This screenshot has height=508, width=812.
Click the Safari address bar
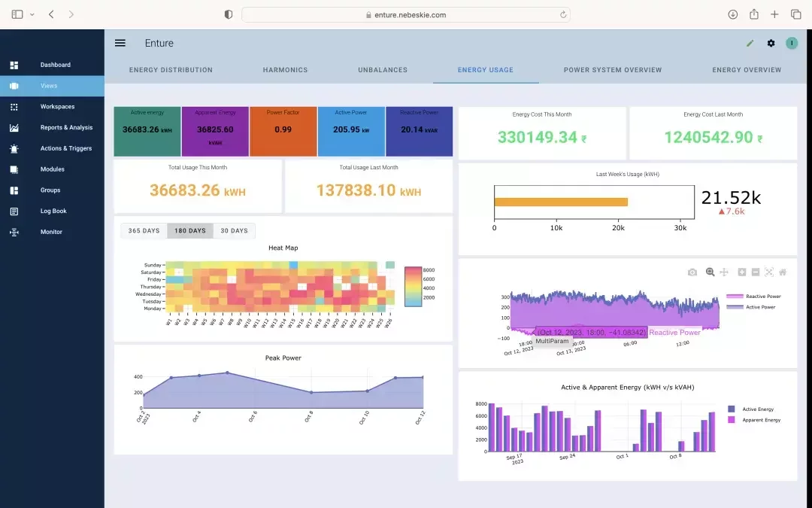(x=406, y=14)
